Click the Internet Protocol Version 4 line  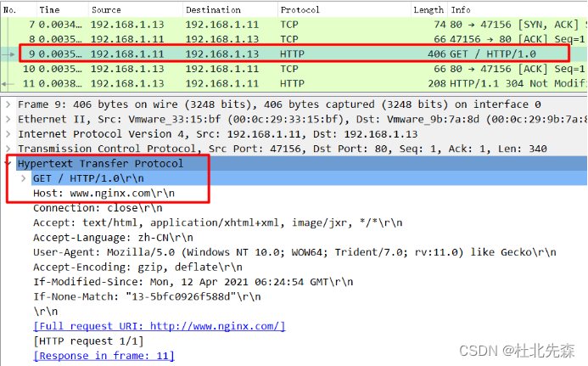tap(217, 134)
